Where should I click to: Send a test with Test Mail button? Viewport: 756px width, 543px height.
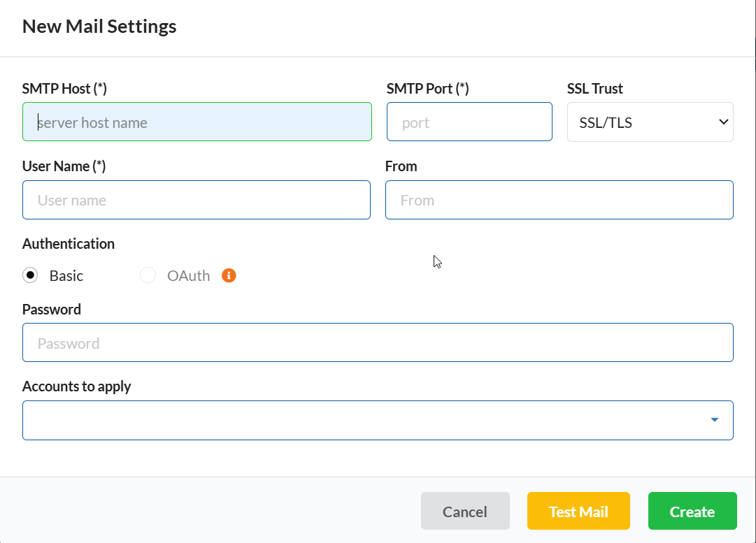pyautogui.click(x=578, y=512)
